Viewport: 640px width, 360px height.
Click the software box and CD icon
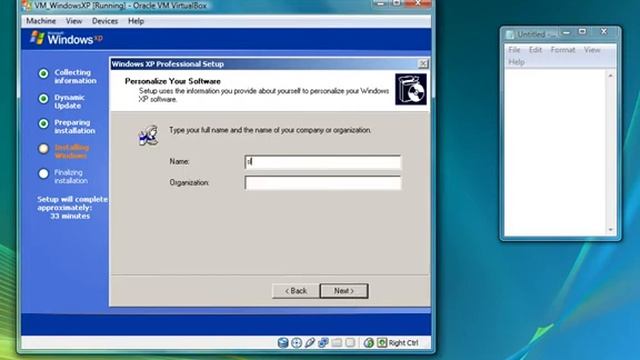pos(411,89)
